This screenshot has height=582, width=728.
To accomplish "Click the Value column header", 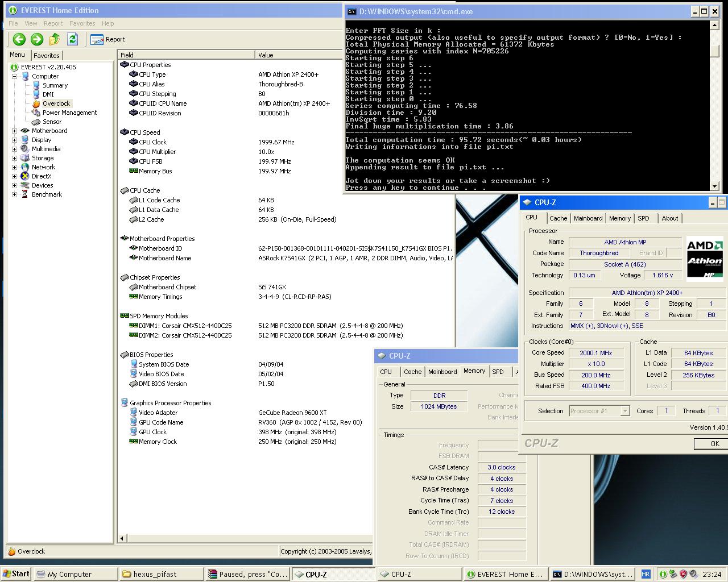I will point(298,55).
